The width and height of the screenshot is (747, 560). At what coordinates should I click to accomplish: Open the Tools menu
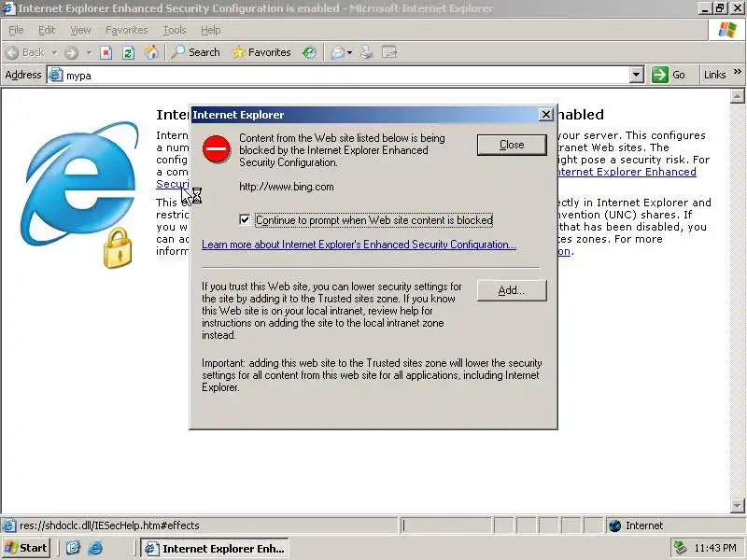(x=175, y=30)
